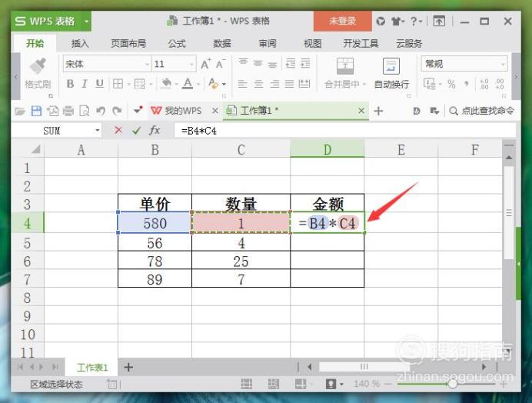Click the font color A icon
This screenshot has height=403, width=532.
pos(188,84)
